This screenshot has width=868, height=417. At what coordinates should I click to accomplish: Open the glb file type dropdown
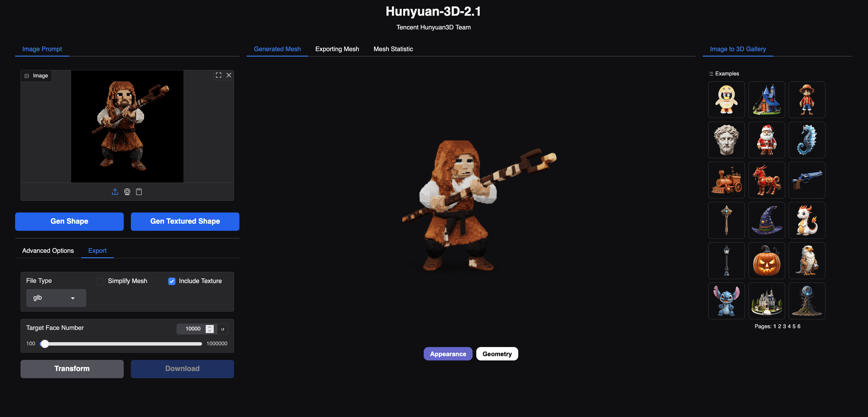[56, 298]
